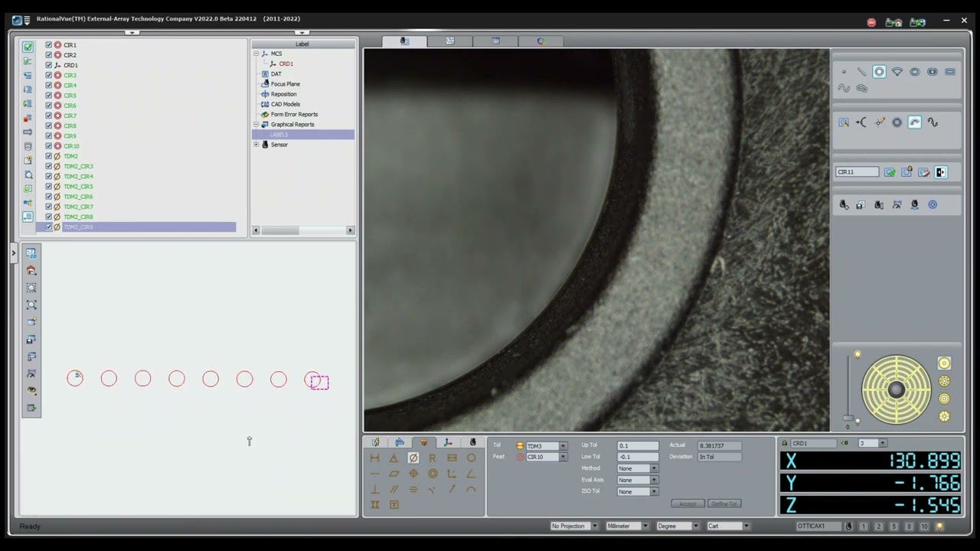This screenshot has width=980, height=551.
Task: Select the Parallelism tolerance symbol
Action: coord(394,489)
